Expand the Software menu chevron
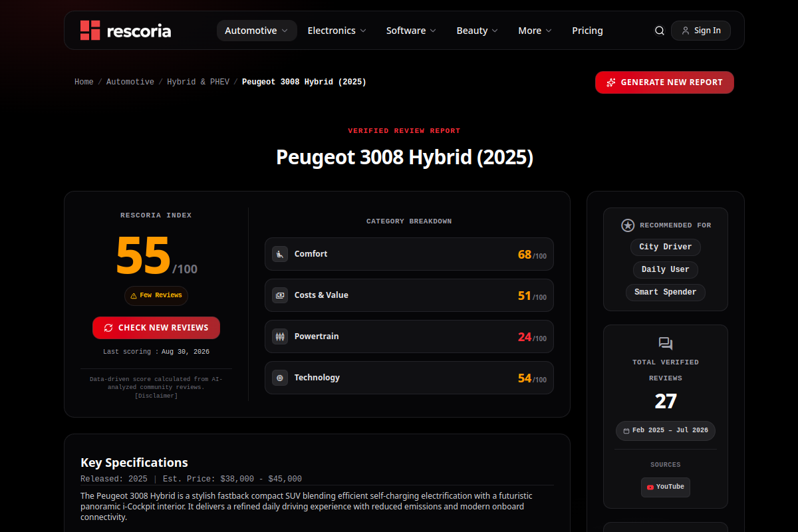This screenshot has height=532, width=798. point(433,31)
